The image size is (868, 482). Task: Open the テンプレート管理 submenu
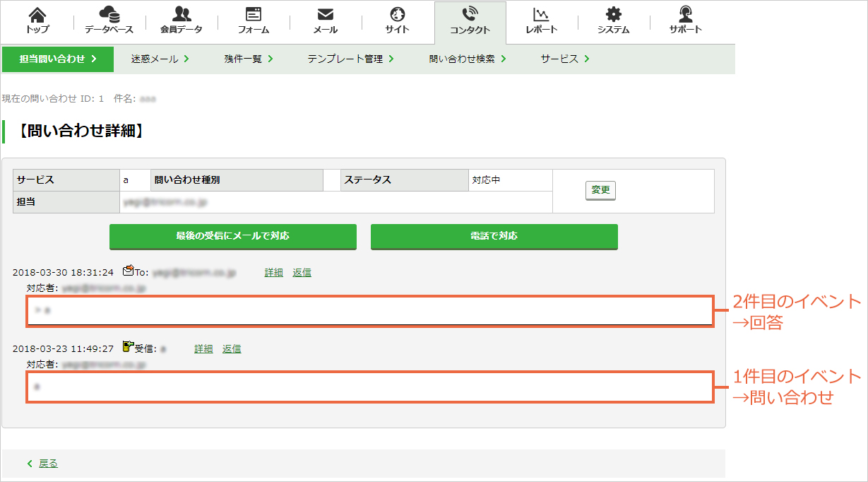pos(351,59)
